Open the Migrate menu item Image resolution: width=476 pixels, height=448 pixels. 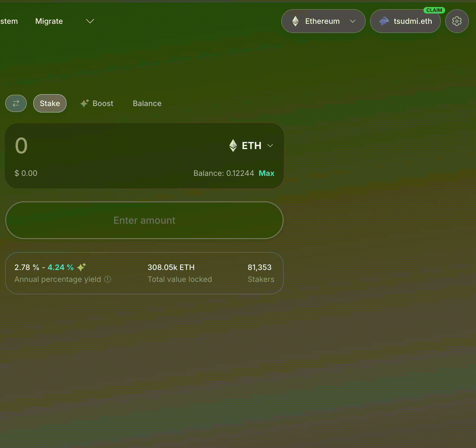point(49,21)
